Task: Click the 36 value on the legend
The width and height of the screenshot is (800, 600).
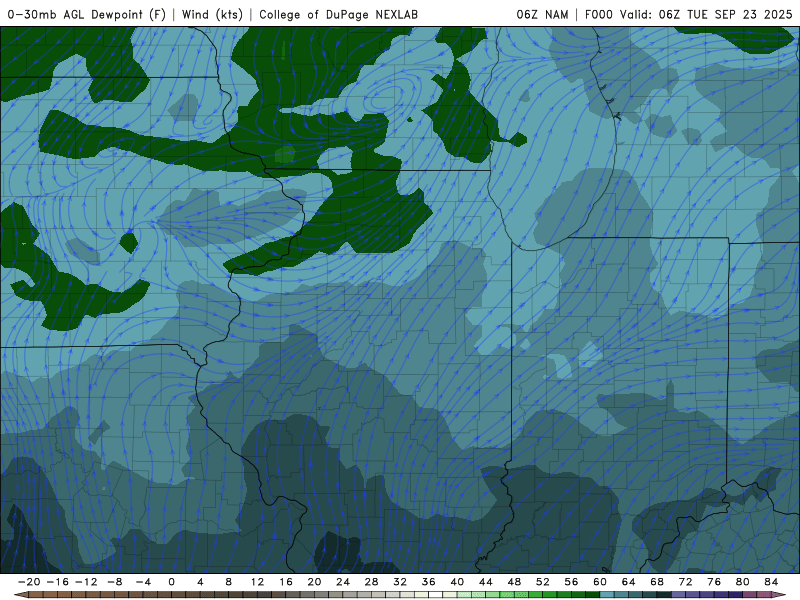Action: [x=429, y=582]
